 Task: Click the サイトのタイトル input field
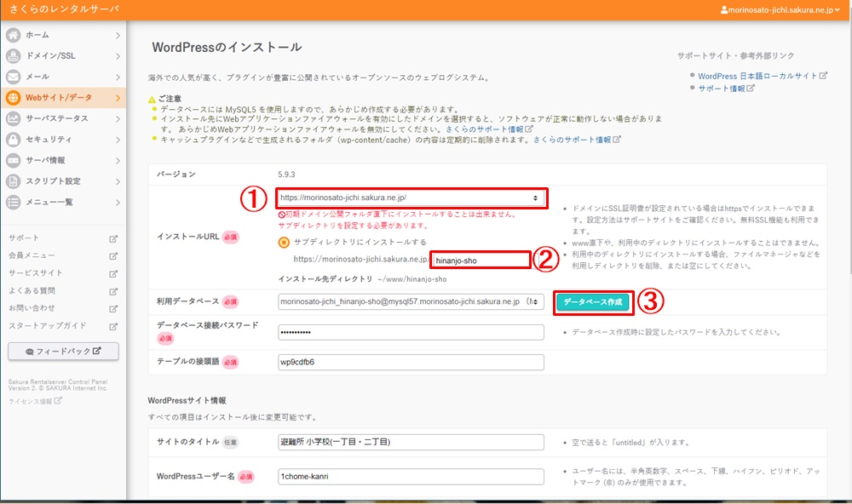411,442
